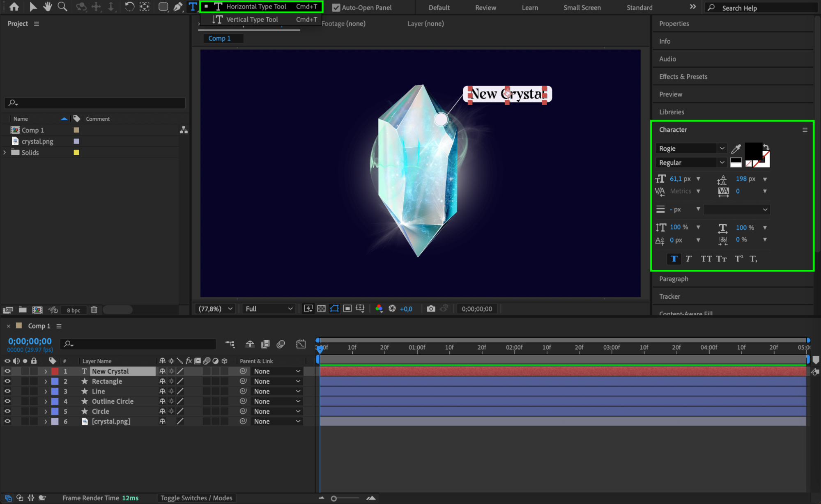Click the black fill color swatch

(752, 151)
